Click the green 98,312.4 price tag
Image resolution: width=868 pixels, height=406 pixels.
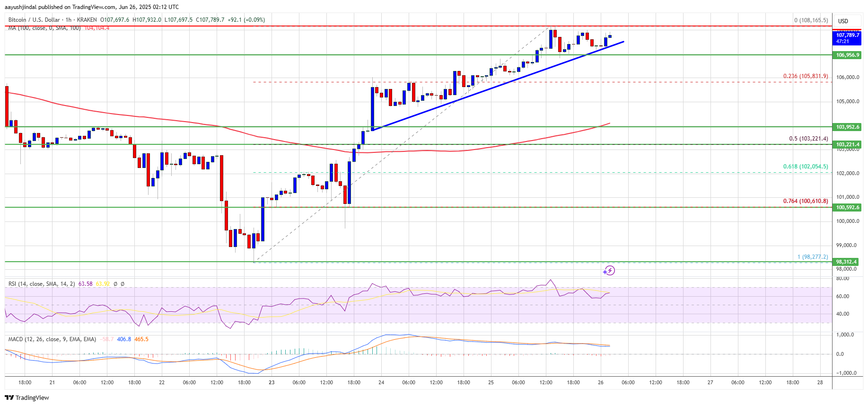coord(847,262)
